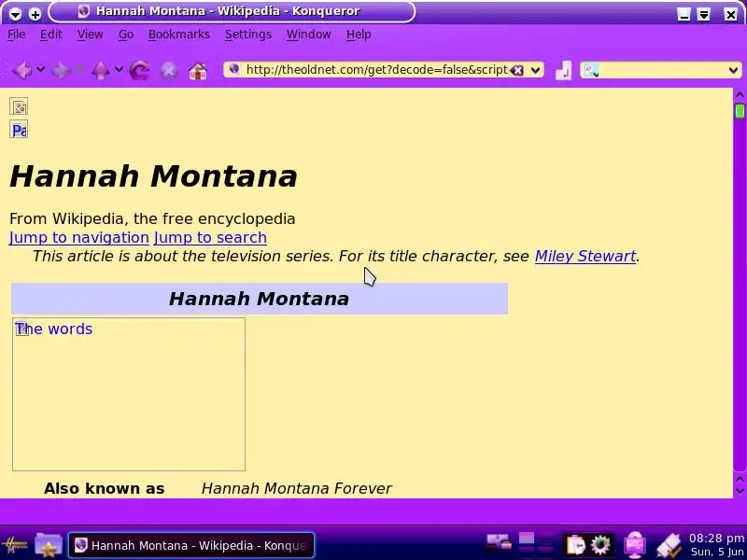Click the 'Pa' placeholder image link
747x560 pixels.
[19, 130]
